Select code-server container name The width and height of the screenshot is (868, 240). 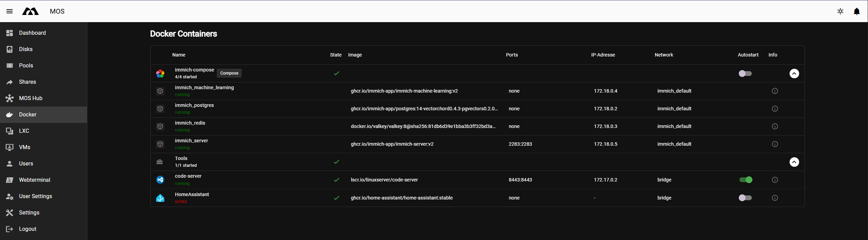point(188,176)
